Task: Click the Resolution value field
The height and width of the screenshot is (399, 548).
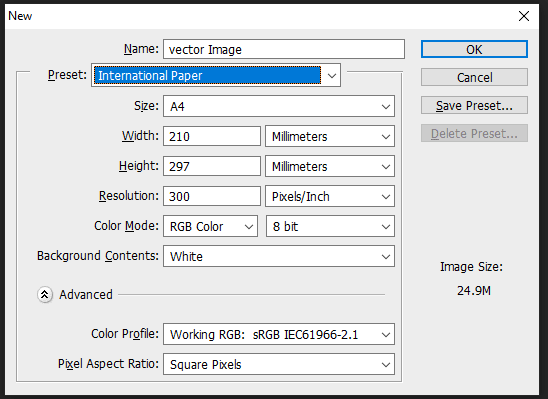Action: [212, 196]
